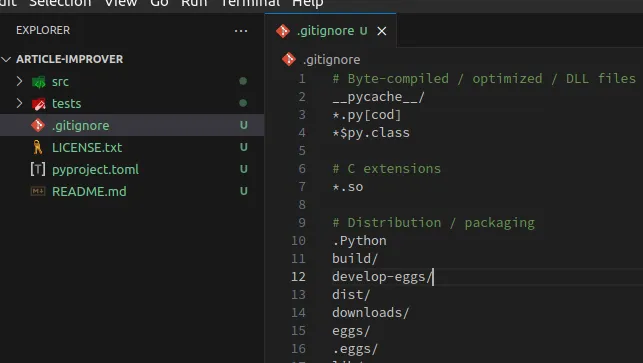The height and width of the screenshot is (363, 643).
Task: Click line number 16 in the gutter
Action: pos(298,349)
